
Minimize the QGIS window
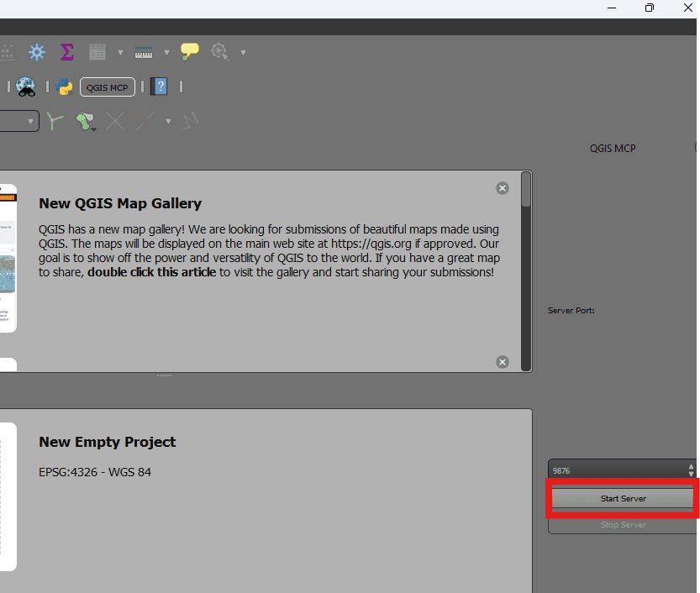612,8
